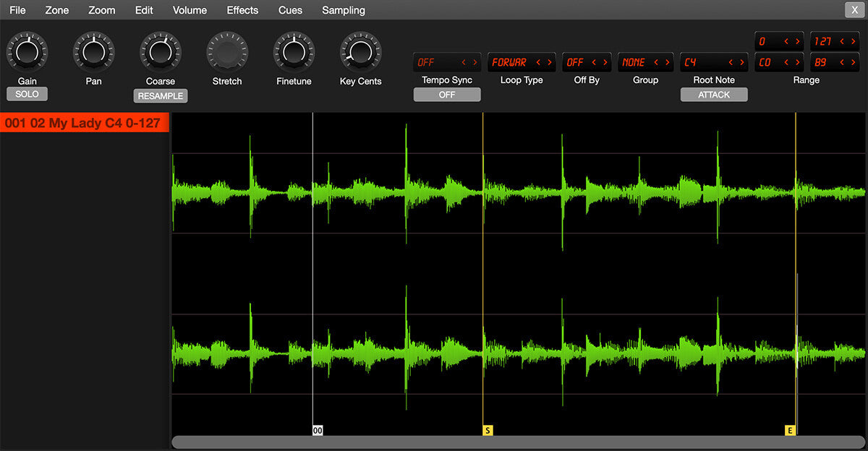Click Root Note left arrow
This screenshot has width=868, height=451.
tap(731, 63)
